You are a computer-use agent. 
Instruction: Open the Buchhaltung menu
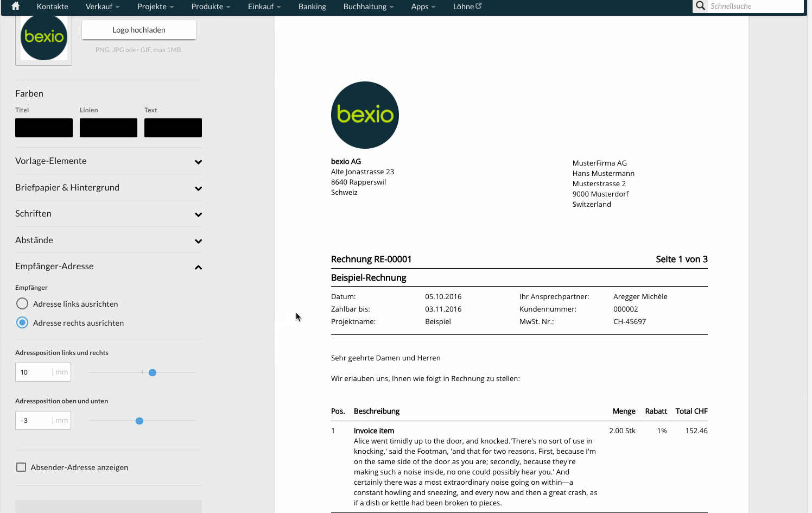click(x=368, y=7)
